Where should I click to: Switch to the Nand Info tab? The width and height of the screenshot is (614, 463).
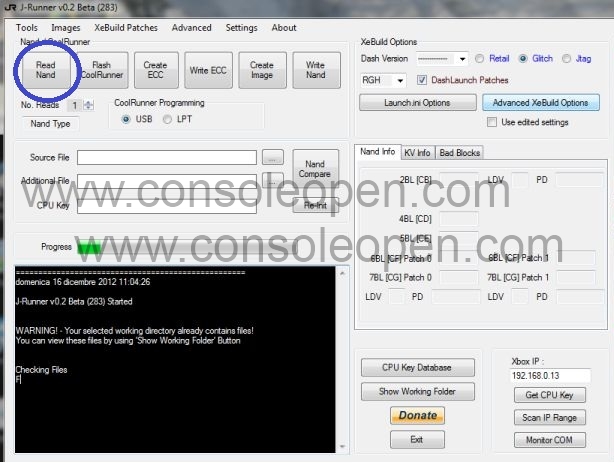377,152
